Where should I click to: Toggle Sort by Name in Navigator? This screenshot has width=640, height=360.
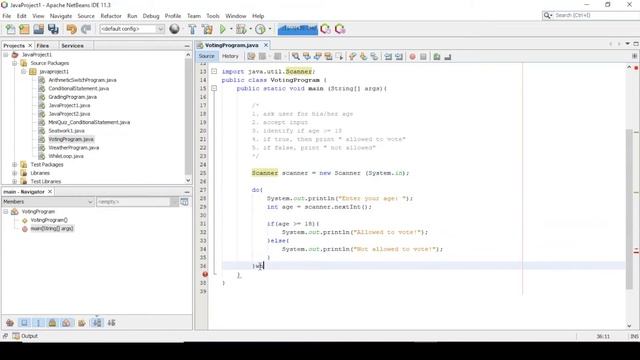pyautogui.click(x=97, y=323)
